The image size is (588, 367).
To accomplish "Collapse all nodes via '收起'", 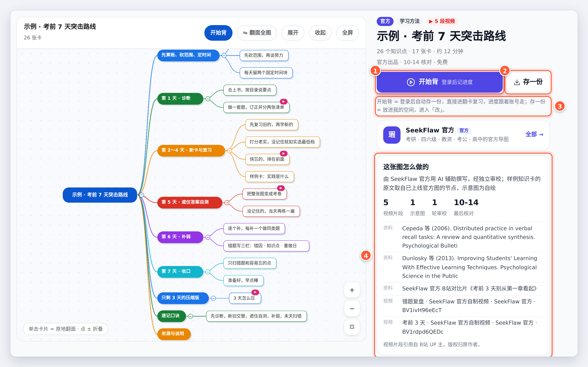I will (x=320, y=33).
